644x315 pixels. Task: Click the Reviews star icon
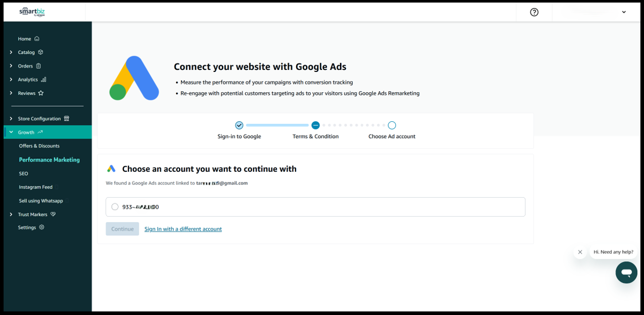pos(41,93)
